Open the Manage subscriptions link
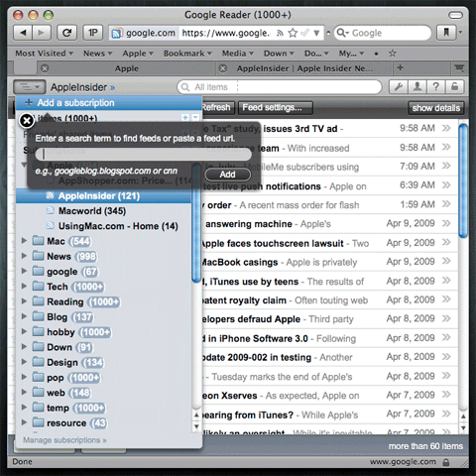 coord(64,440)
